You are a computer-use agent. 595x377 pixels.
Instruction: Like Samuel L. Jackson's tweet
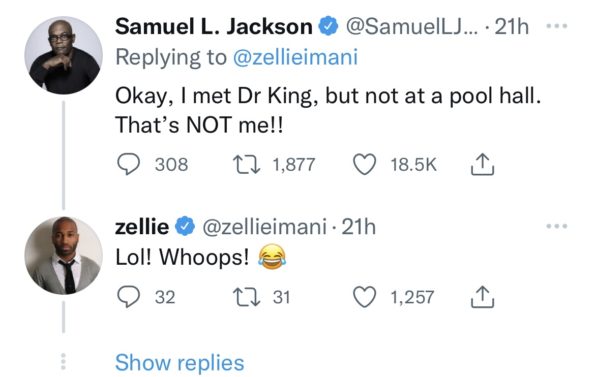click(x=365, y=164)
